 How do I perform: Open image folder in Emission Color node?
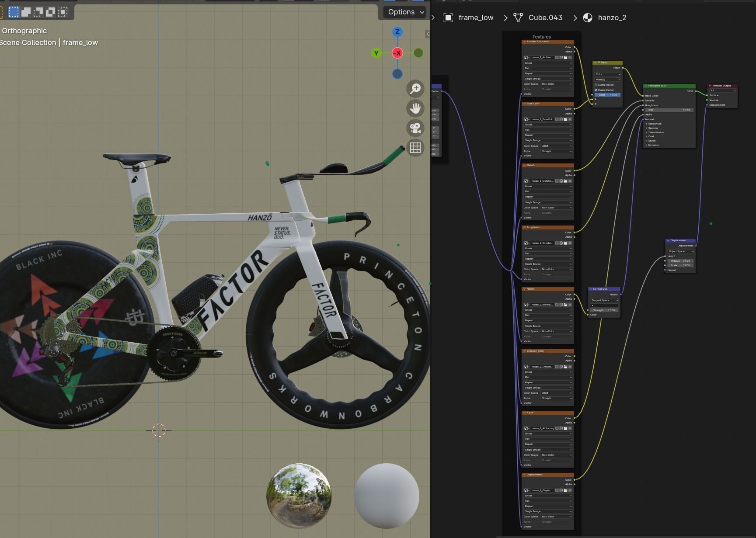(565, 367)
